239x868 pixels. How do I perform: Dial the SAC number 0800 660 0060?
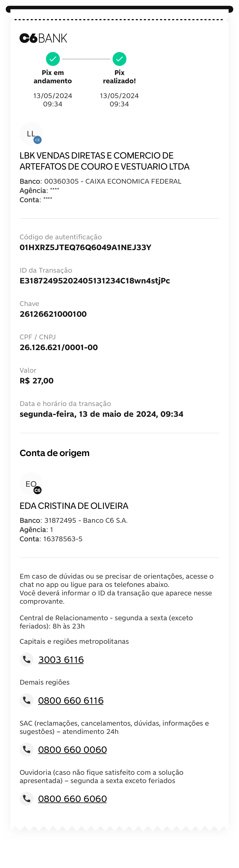pos(72,750)
